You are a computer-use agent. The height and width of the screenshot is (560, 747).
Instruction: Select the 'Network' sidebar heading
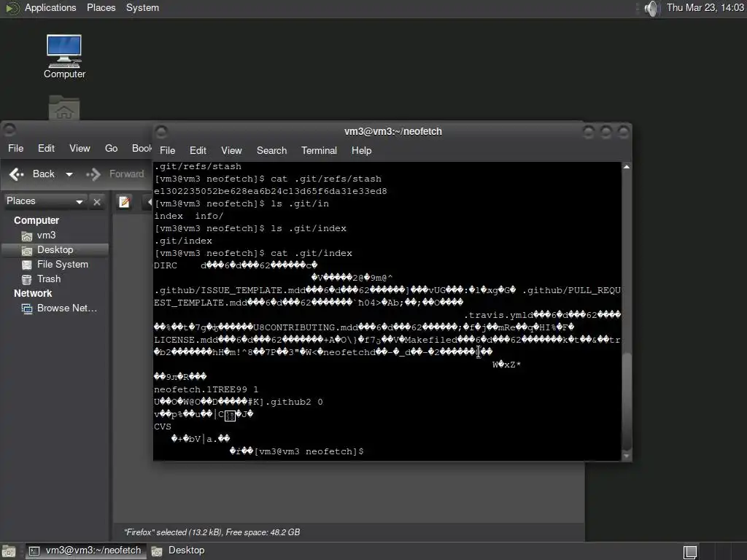point(33,293)
